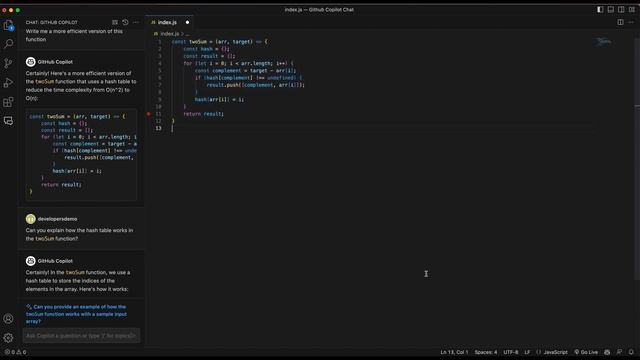Viewport: 640px width, 360px height.
Task: Click developersdemo user avatar
Action: pos(31,219)
